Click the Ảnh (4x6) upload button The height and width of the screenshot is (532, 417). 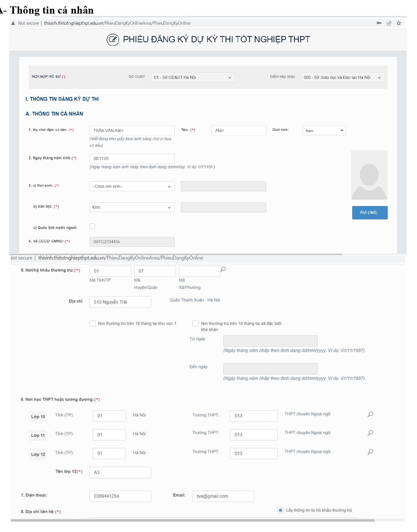pyautogui.click(x=369, y=213)
